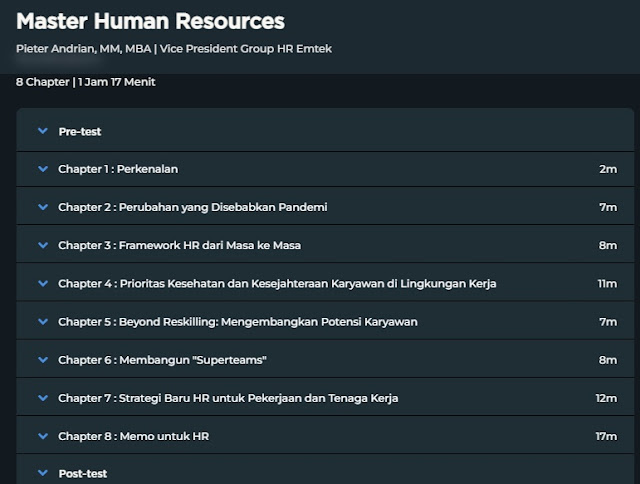The image size is (640, 484).
Task: Select Chapter 1 : Perkenalan title
Action: [118, 169]
